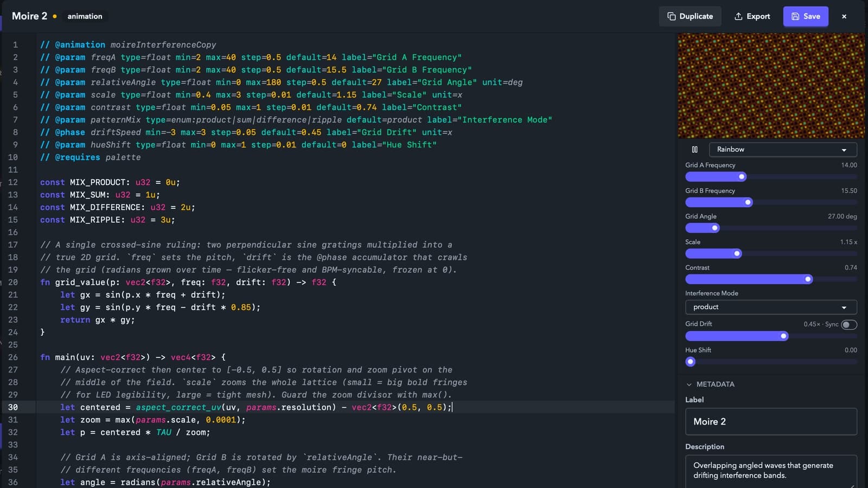Screen dimensions: 868x488
Task: Open the Rainbow palette dropdown
Action: tap(782, 149)
